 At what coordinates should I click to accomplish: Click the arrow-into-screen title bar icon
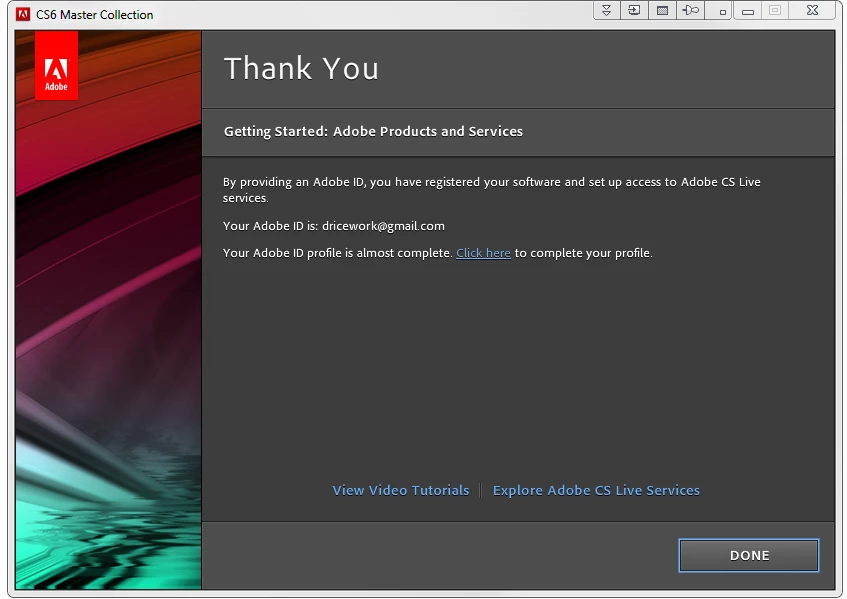pyautogui.click(x=634, y=10)
